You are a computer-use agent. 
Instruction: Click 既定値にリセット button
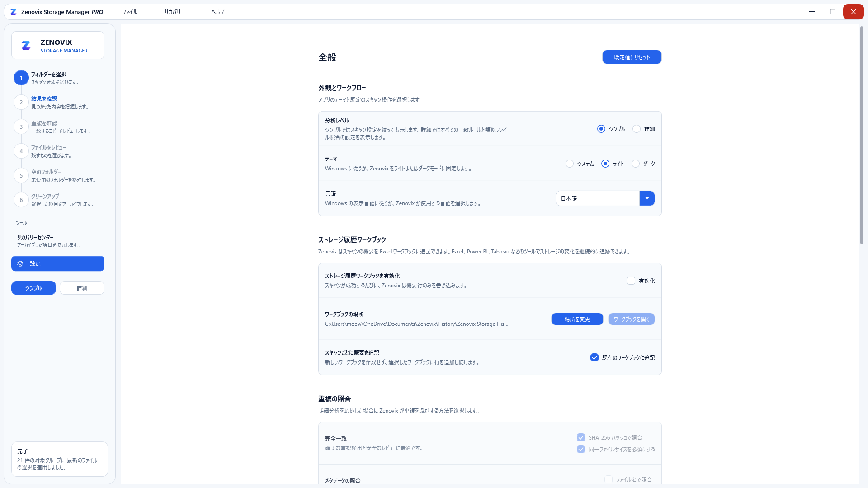tap(632, 57)
